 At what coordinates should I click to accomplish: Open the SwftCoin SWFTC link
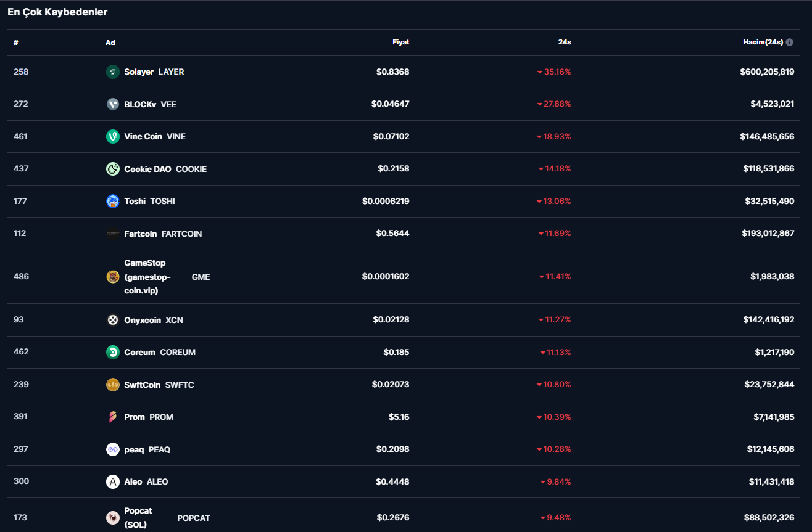pyautogui.click(x=159, y=385)
